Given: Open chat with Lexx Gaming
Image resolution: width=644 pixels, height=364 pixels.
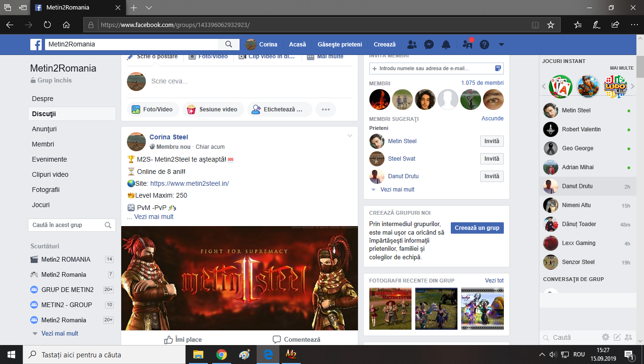Looking at the screenshot, I should pyautogui.click(x=587, y=243).
